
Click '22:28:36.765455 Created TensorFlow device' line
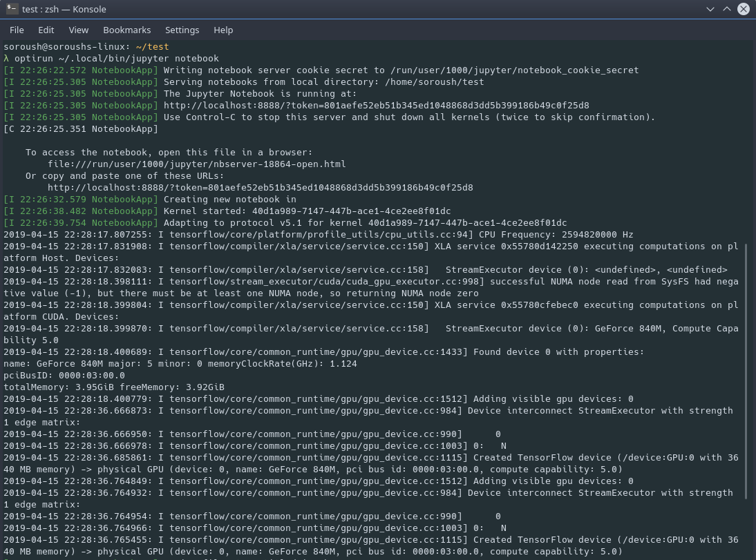pyautogui.click(x=371, y=545)
